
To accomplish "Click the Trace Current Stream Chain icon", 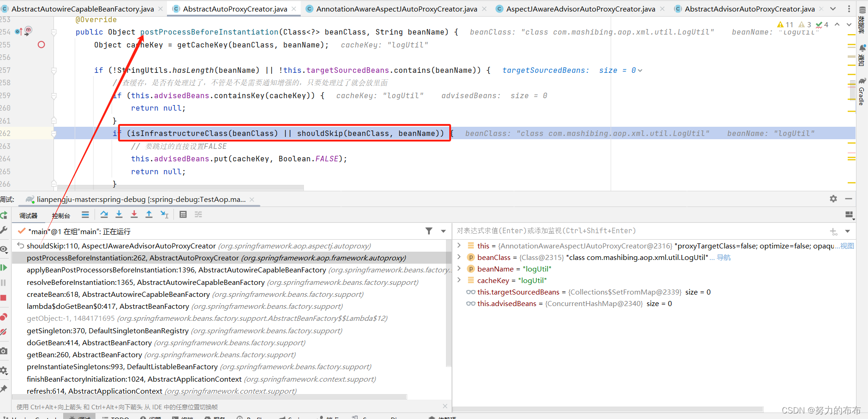I will (x=198, y=214).
